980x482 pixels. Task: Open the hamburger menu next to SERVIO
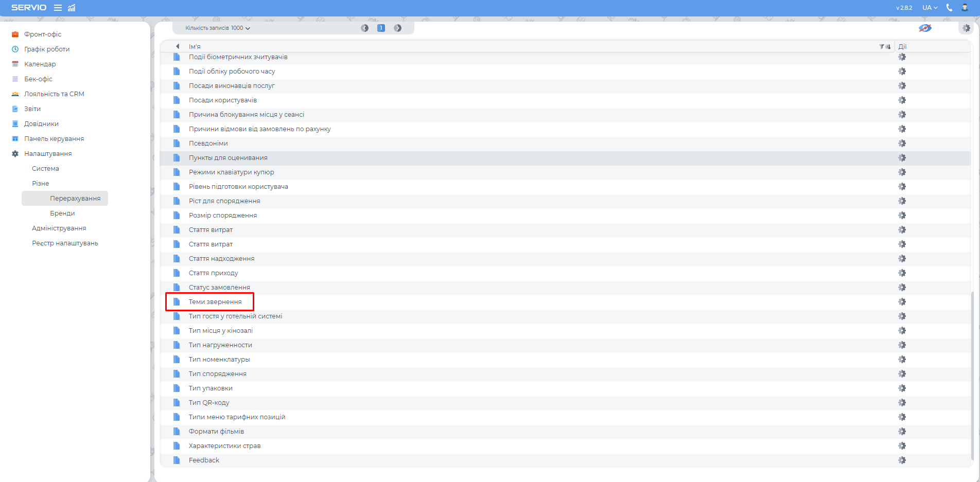click(58, 8)
